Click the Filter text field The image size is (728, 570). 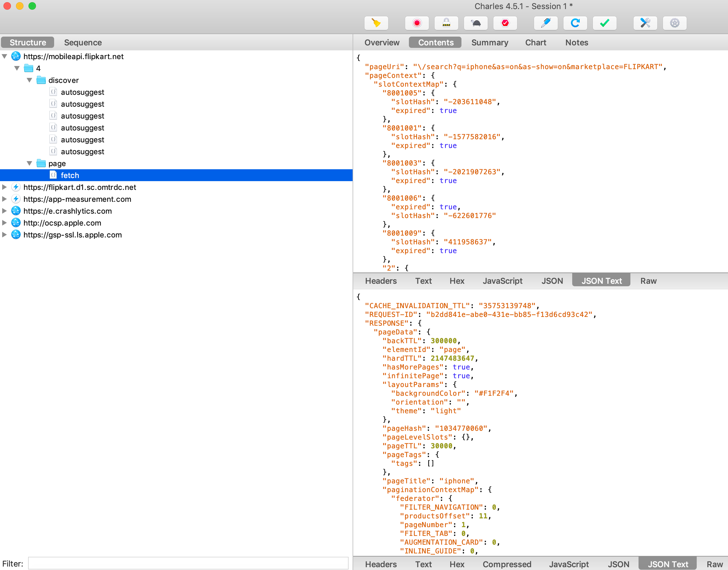[188, 563]
